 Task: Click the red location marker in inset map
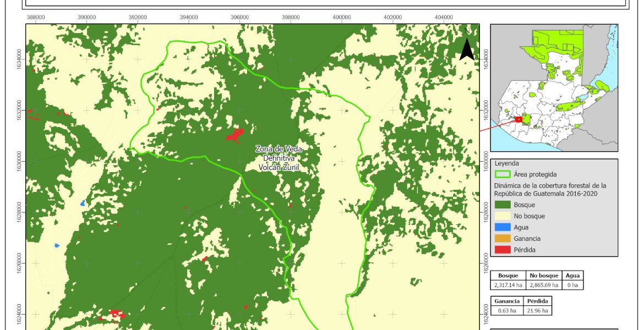click(x=518, y=119)
